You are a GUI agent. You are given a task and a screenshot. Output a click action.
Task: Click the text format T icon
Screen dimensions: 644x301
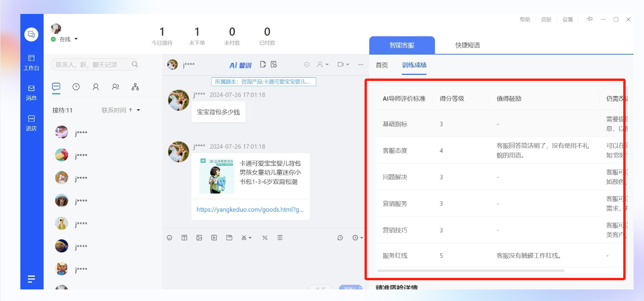click(184, 238)
